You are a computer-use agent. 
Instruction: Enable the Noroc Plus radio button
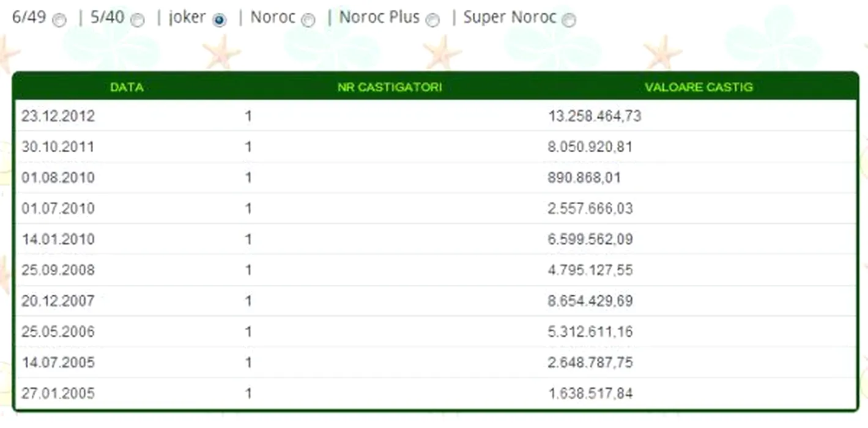pos(432,20)
